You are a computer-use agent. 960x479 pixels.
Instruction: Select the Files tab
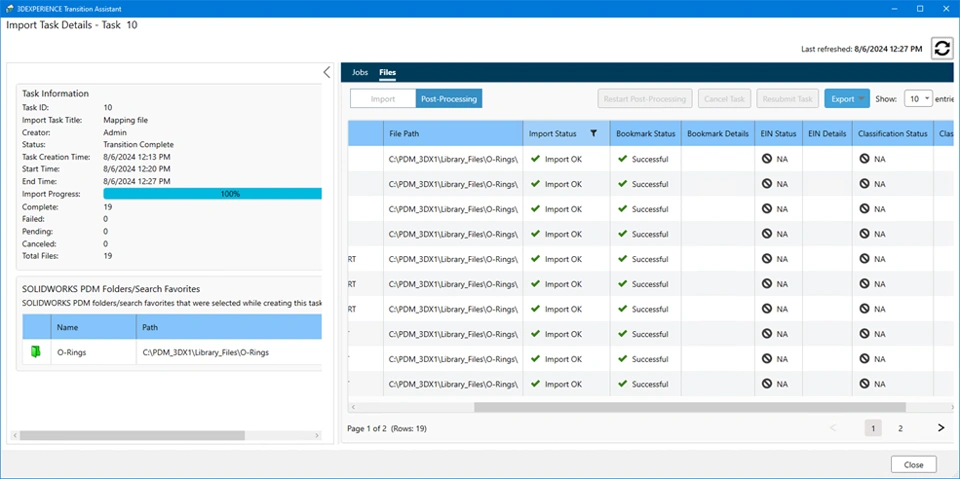(x=388, y=72)
